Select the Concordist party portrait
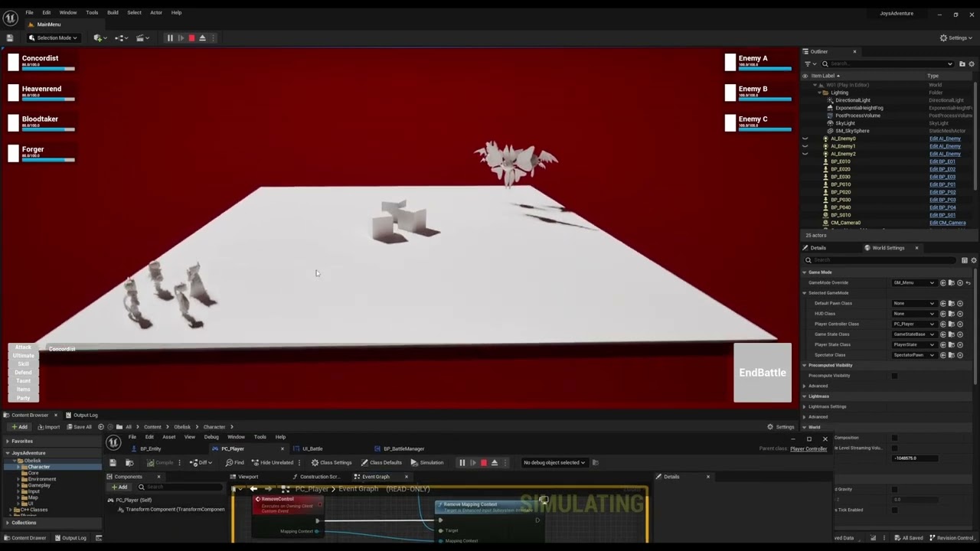The image size is (980, 551). point(13,63)
